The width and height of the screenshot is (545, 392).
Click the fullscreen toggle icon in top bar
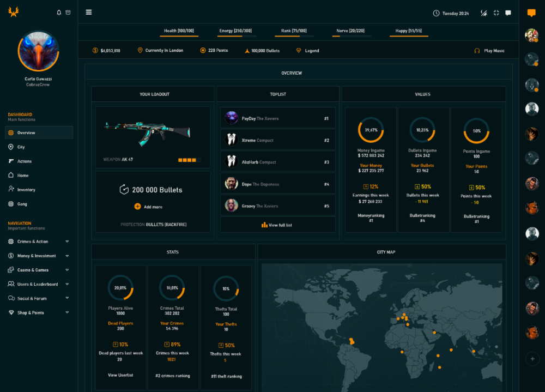pyautogui.click(x=496, y=13)
